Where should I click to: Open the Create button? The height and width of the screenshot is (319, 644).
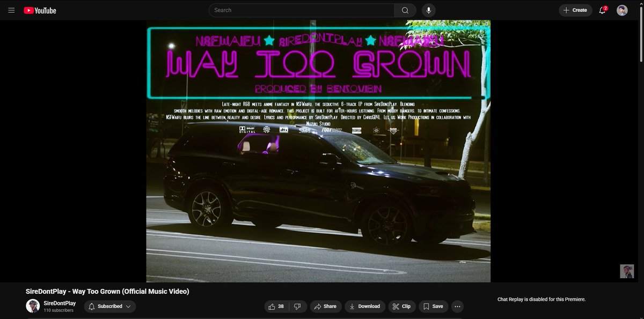click(x=575, y=10)
